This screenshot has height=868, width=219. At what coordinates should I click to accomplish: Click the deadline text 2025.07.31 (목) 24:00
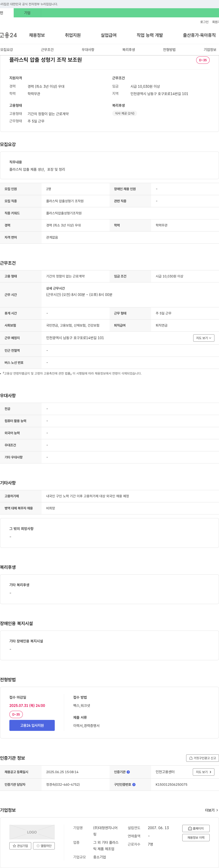coord(27,705)
